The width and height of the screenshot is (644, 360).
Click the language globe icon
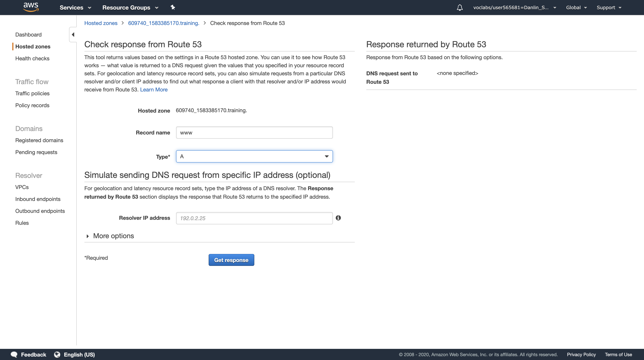coord(57,354)
